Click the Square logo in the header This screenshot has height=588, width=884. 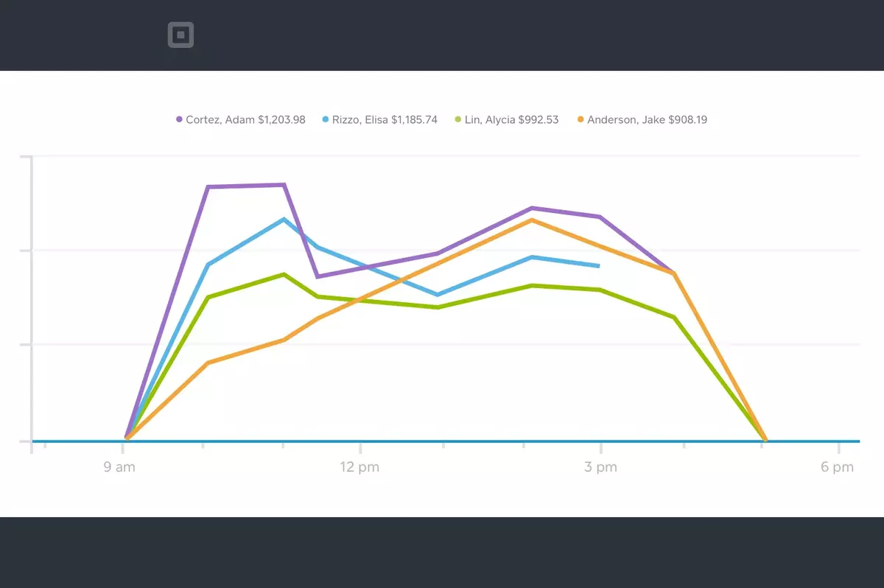[181, 35]
